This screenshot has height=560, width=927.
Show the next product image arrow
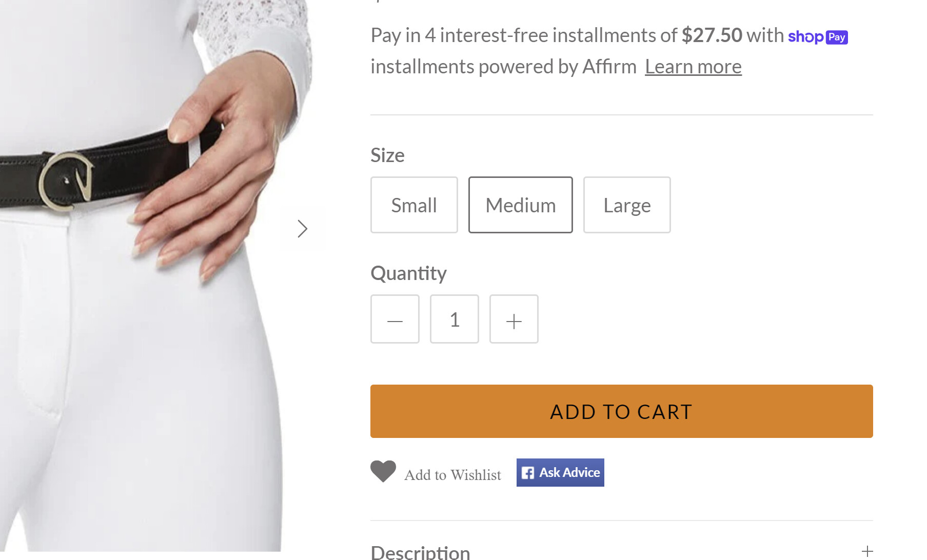click(x=302, y=229)
